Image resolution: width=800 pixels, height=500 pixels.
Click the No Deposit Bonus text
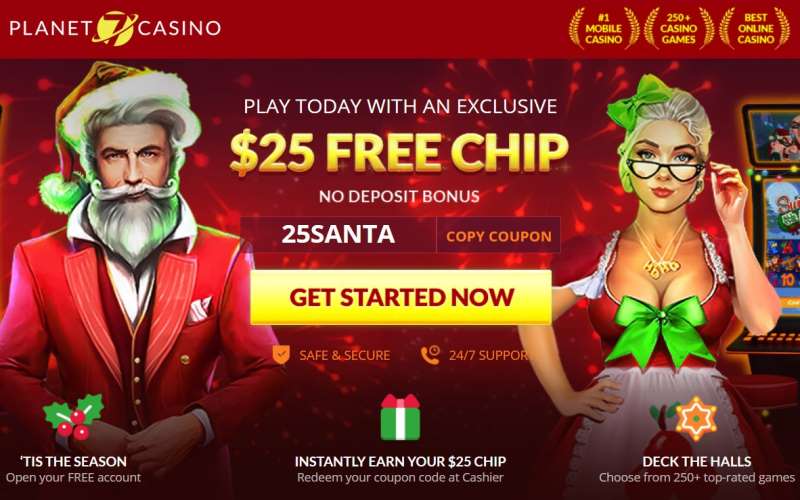399,196
